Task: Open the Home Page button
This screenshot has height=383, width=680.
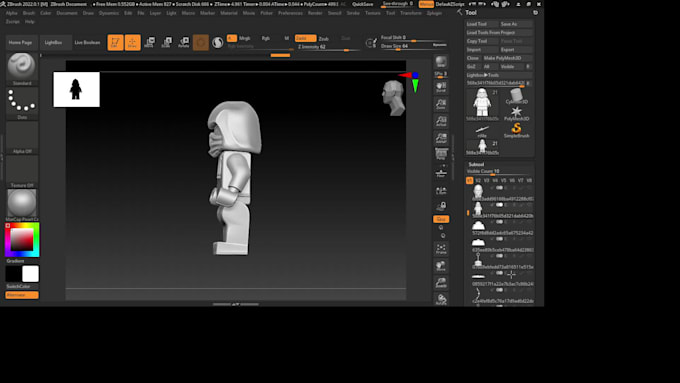Action: (20, 43)
